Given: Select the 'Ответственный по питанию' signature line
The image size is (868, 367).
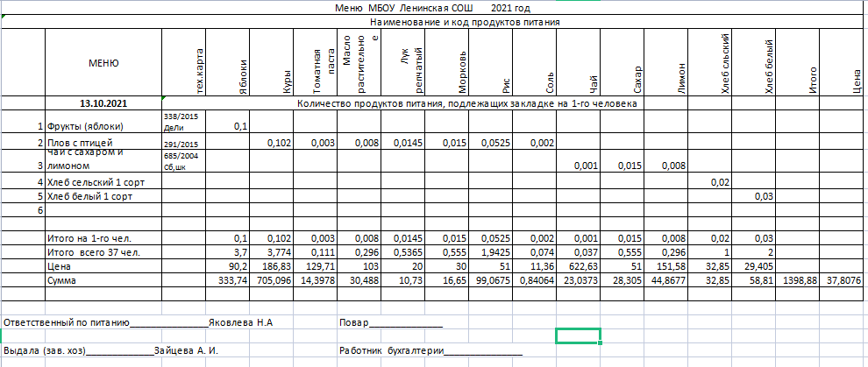Looking at the screenshot, I should pyautogui.click(x=139, y=322).
